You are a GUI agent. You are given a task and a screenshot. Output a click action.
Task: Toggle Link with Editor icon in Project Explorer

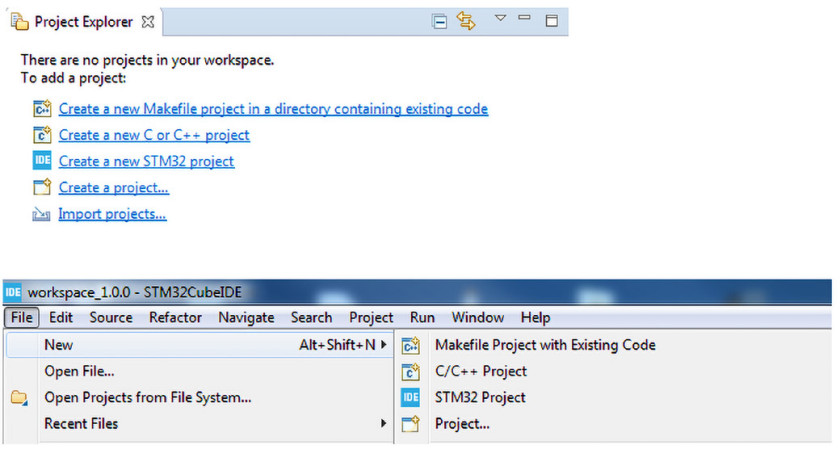coord(466,21)
